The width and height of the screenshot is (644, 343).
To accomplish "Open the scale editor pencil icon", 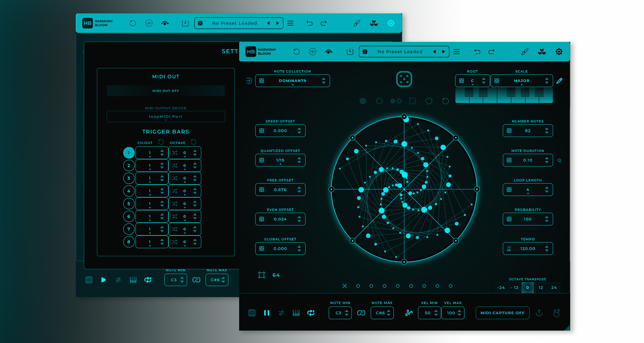I will 559,81.
